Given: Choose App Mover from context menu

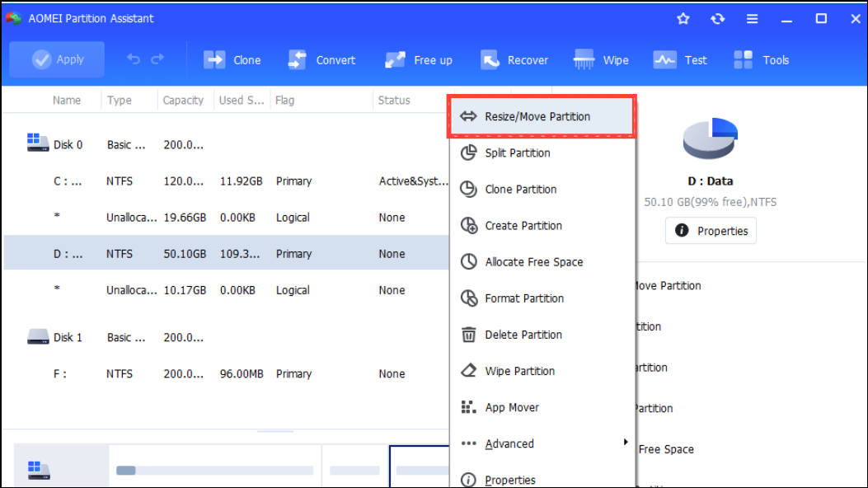Looking at the screenshot, I should click(x=542, y=407).
